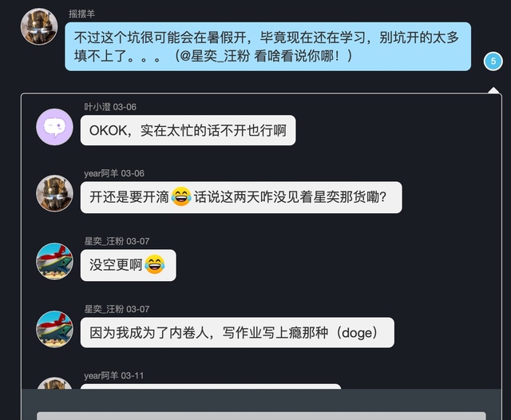Click year阿羊's avatar on the 03-06 reply
511x420 pixels.
click(x=54, y=193)
